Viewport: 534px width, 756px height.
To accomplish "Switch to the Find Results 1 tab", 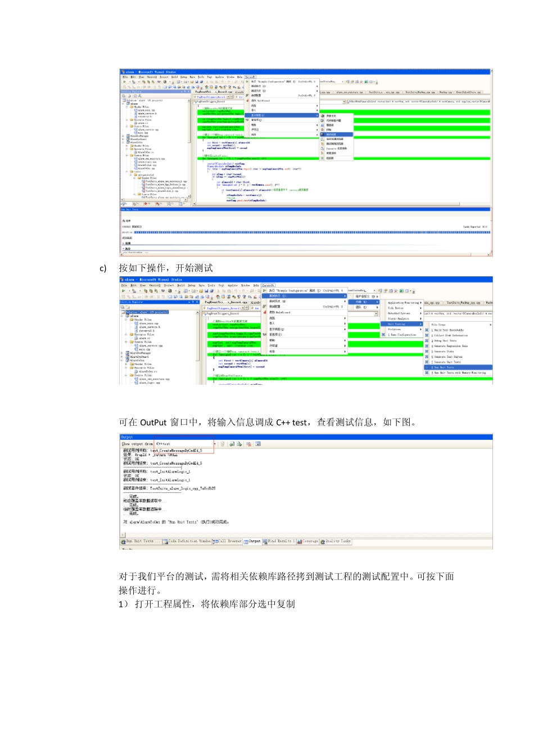I will click(279, 541).
